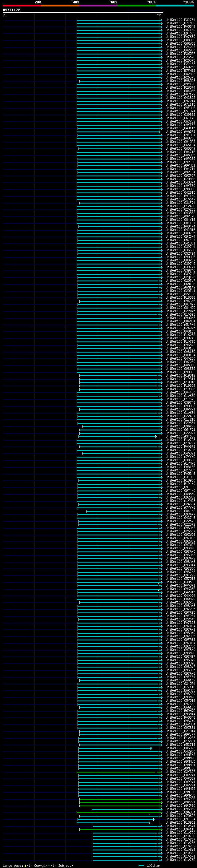197x868 pixels.
Task: Click the UniRef100_C6T1Y2 label
Action: (x=180, y=118)
